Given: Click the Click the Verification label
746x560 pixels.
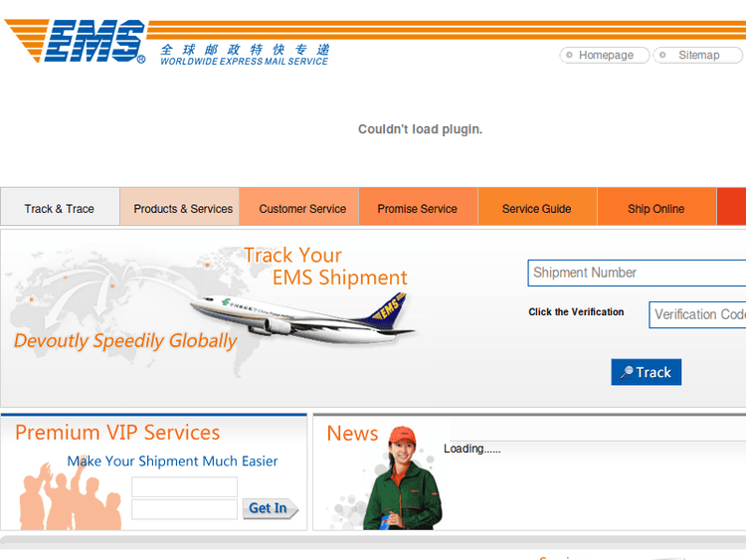Looking at the screenshot, I should coord(576,312).
